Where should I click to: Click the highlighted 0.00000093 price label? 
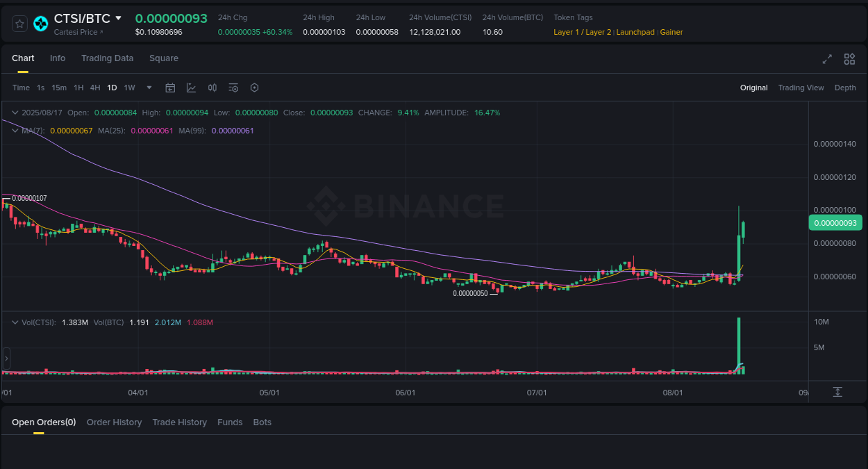835,222
